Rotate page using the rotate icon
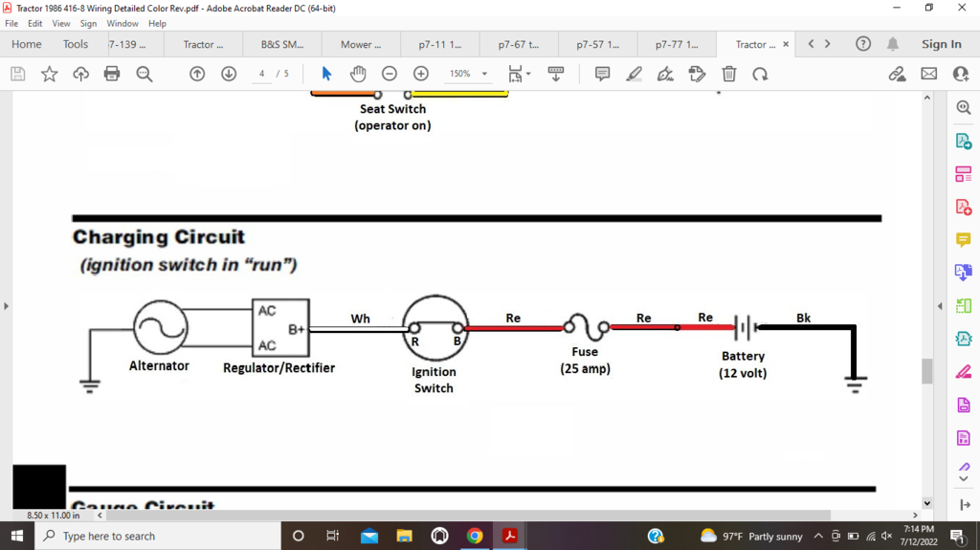This screenshot has height=550, width=980. coord(760,74)
